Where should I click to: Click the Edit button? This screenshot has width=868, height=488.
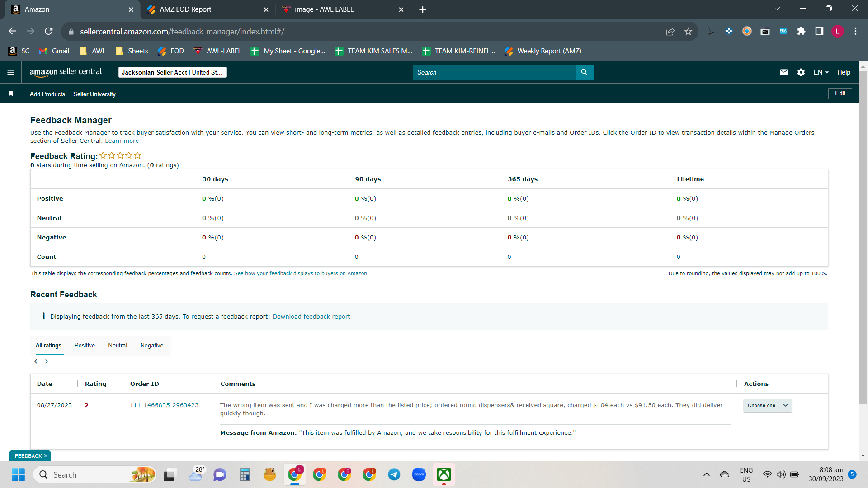tap(840, 94)
